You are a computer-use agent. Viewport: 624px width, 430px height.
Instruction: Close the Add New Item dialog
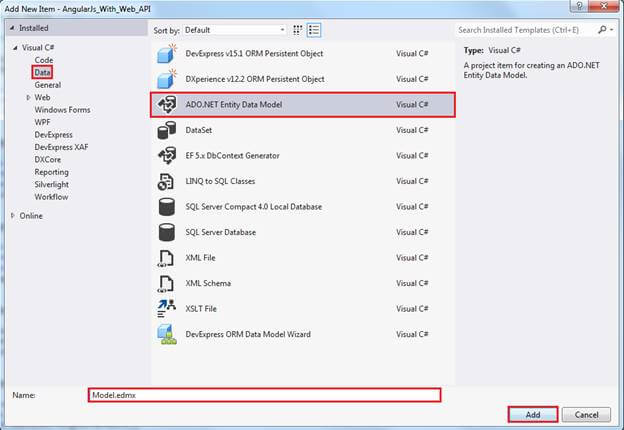(x=604, y=6)
